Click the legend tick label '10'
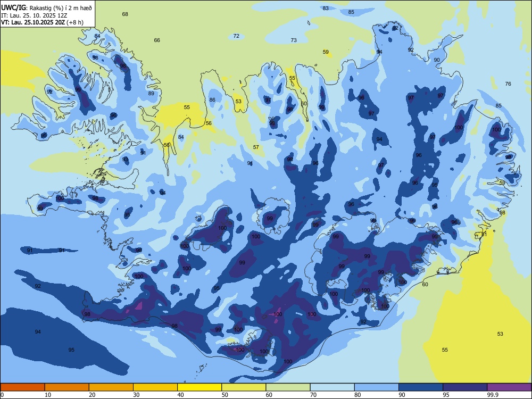This screenshot has height=399, width=532. click(48, 395)
